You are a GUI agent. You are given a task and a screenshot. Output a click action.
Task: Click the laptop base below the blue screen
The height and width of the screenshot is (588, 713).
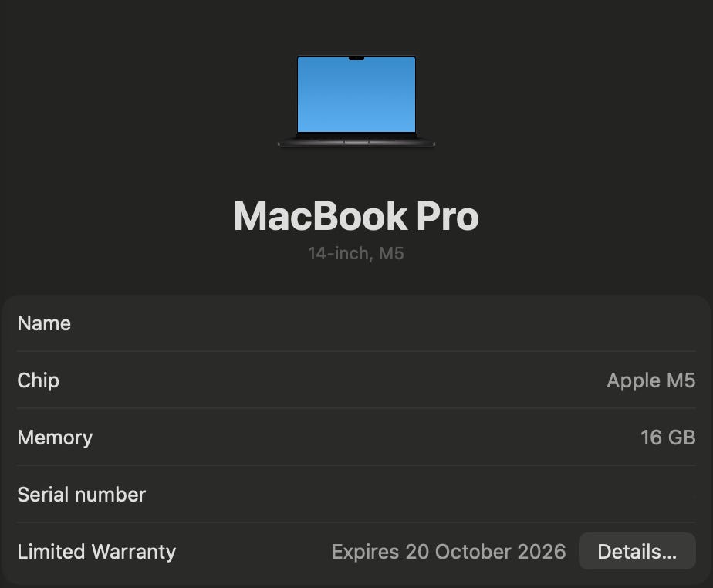tap(356, 141)
